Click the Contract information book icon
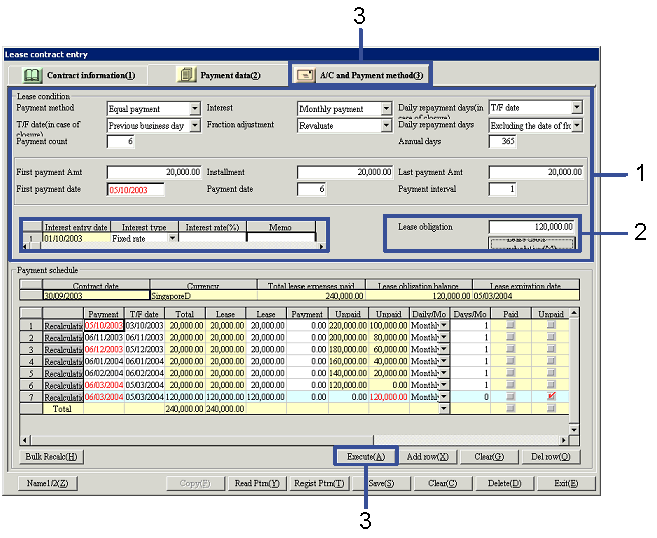The image size is (657, 538). (32, 75)
